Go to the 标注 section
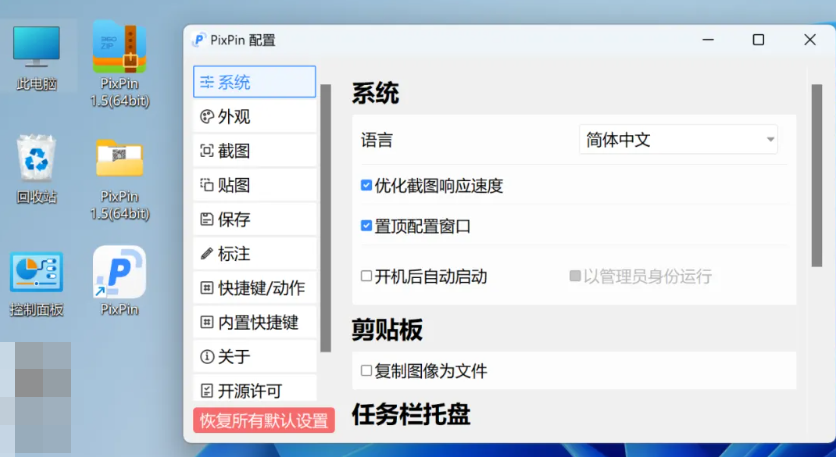This screenshot has height=457, width=836. coord(254,254)
